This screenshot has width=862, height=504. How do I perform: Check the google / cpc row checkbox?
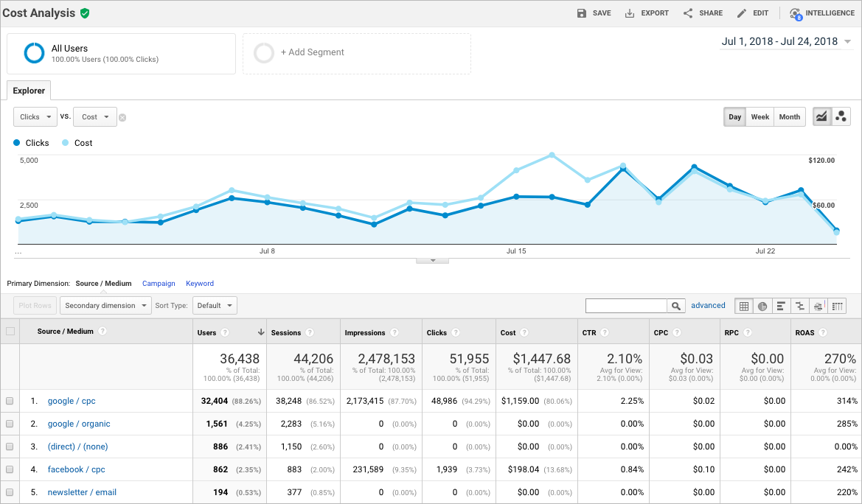coord(10,402)
